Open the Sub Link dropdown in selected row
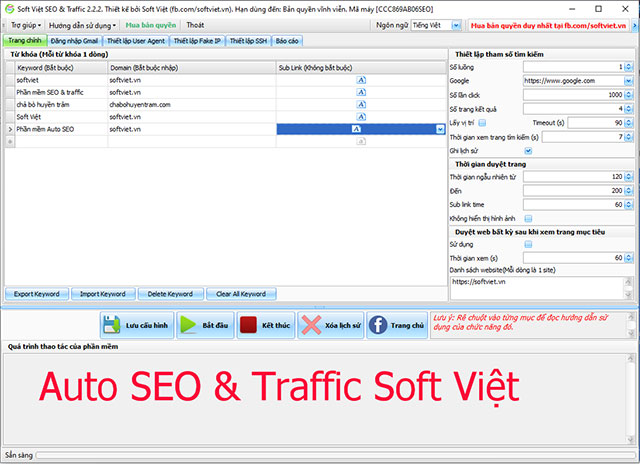This screenshot has height=464, width=640. point(440,129)
